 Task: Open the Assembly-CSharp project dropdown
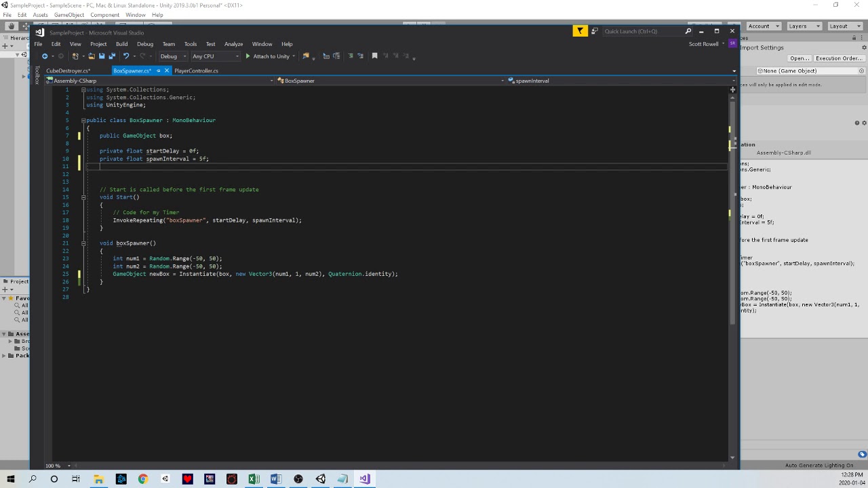pyautogui.click(x=160, y=81)
